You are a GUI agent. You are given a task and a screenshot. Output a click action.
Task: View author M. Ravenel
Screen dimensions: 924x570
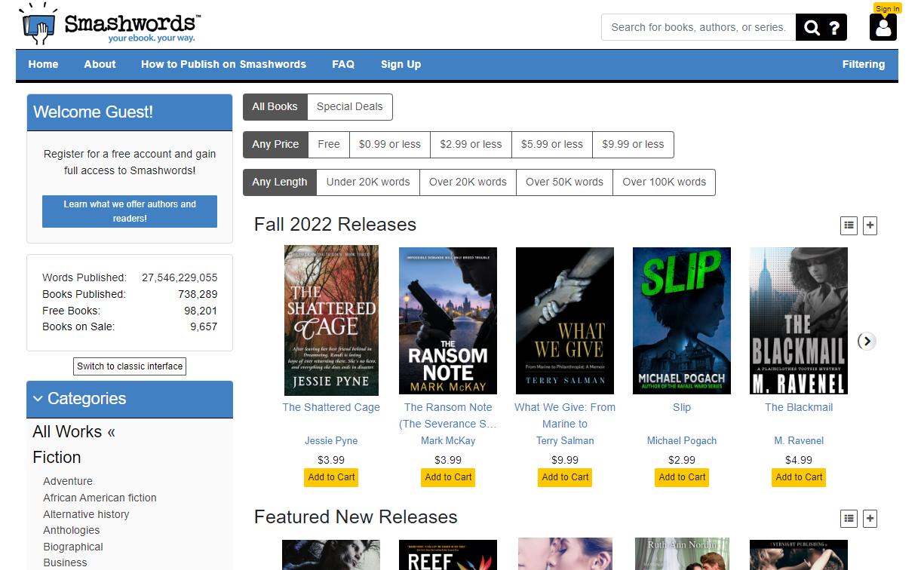click(x=799, y=441)
